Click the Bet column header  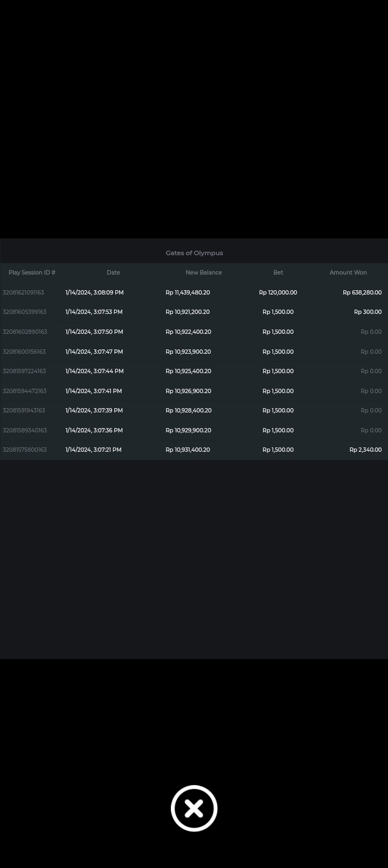tap(278, 272)
